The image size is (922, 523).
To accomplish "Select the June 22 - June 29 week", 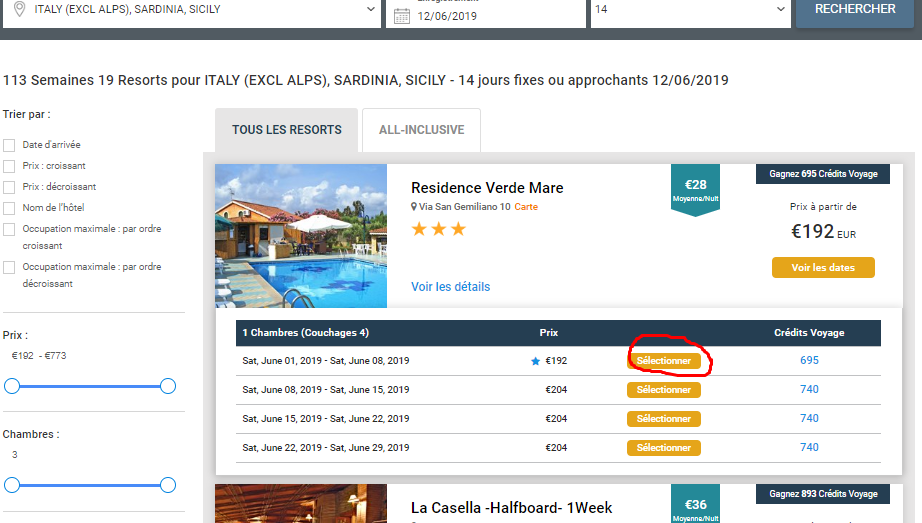I will point(664,448).
